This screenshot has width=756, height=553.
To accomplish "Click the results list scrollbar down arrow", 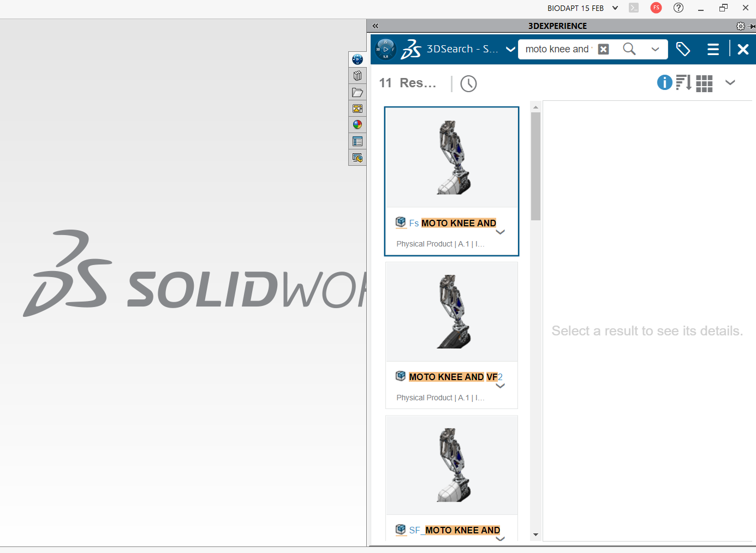I will pyautogui.click(x=535, y=534).
